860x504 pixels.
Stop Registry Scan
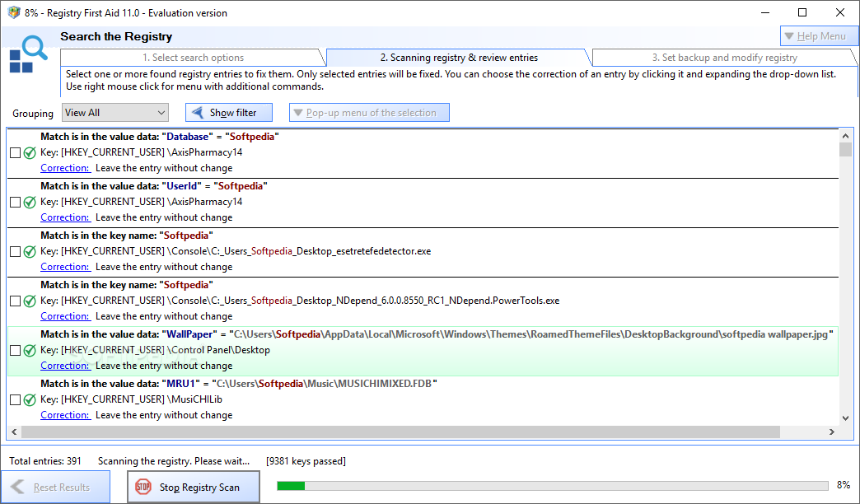pyautogui.click(x=194, y=487)
